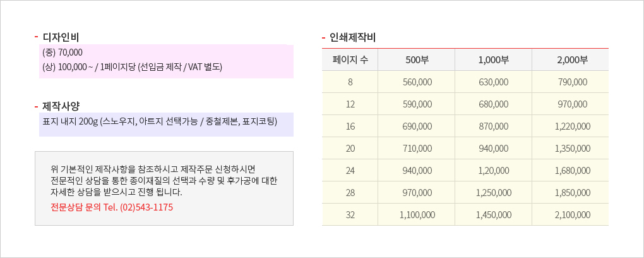Click the (중) 70,000 design fee line
The image size is (644, 258).
(x=63, y=52)
